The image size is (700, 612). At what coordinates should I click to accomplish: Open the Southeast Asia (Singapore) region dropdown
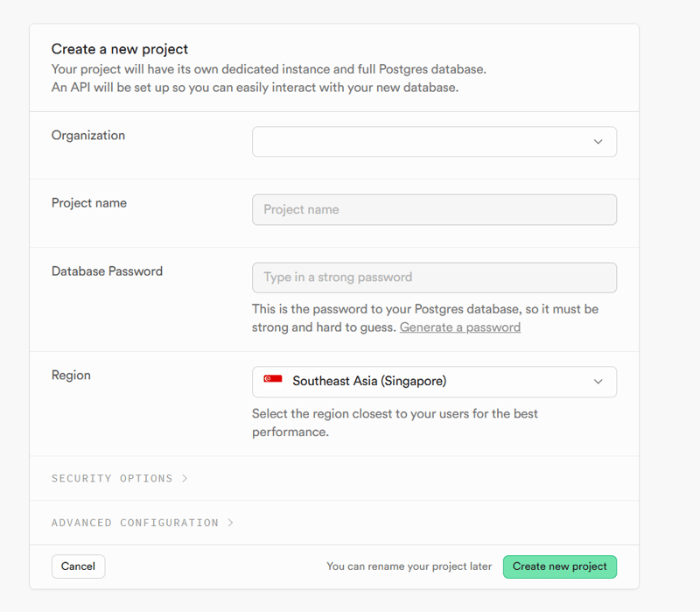[434, 382]
